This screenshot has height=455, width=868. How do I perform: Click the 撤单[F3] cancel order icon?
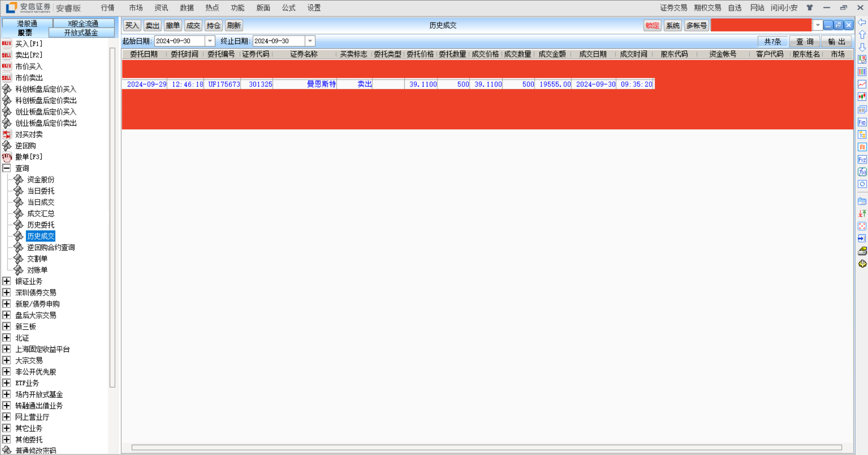coord(7,157)
